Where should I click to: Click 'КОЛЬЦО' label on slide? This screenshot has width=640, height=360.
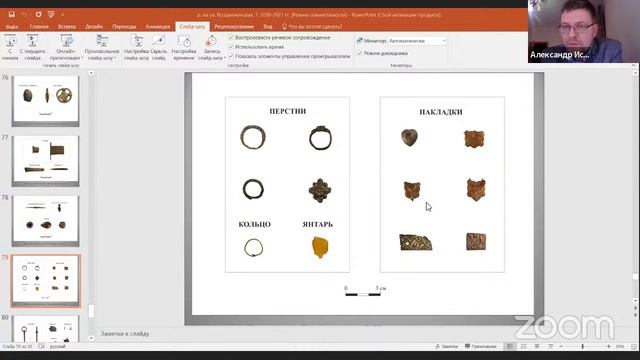coord(254,224)
